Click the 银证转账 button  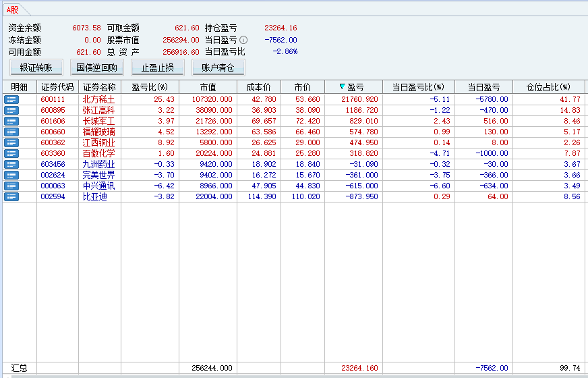click(x=36, y=67)
